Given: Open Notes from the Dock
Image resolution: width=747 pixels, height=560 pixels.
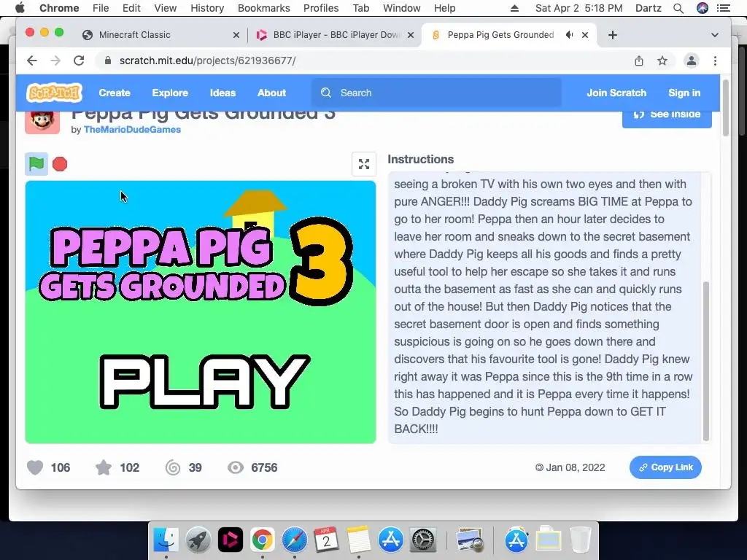Looking at the screenshot, I should [358, 540].
